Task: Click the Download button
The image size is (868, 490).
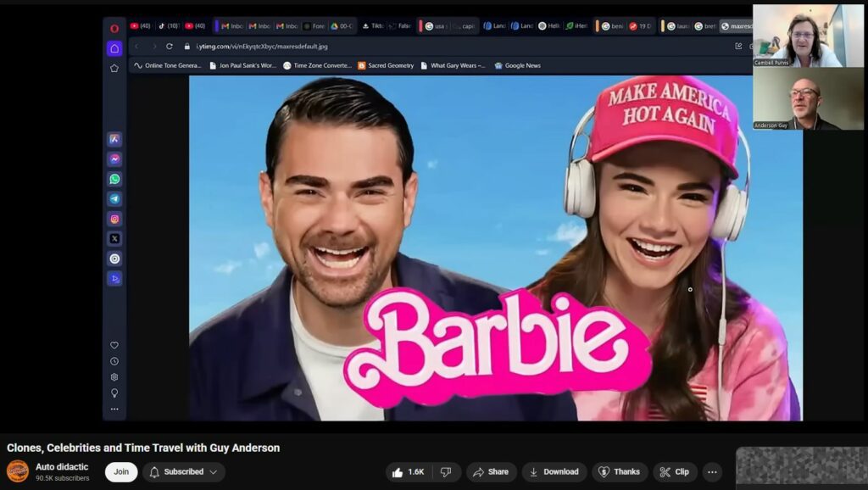Action: coord(554,471)
